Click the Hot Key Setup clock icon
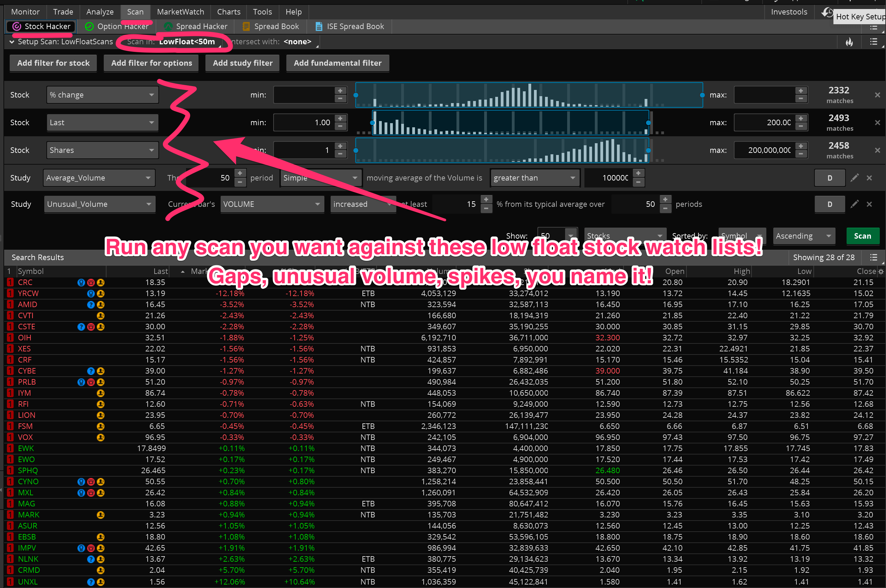 (x=827, y=12)
